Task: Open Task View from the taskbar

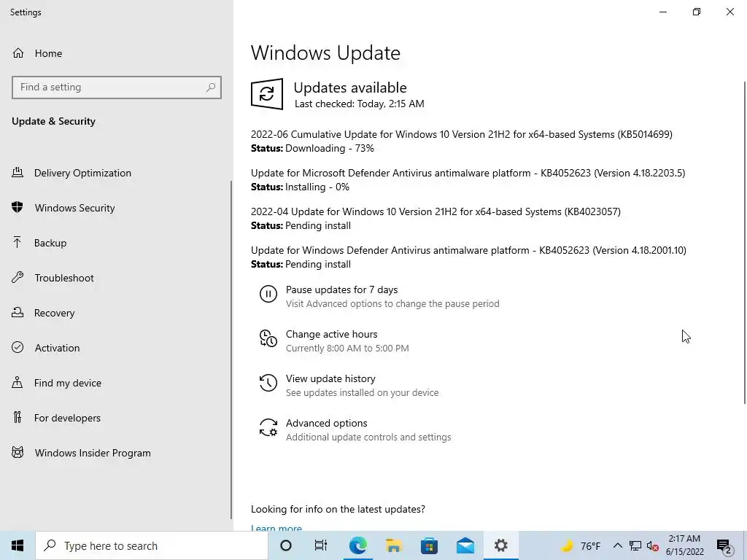Action: click(321, 545)
